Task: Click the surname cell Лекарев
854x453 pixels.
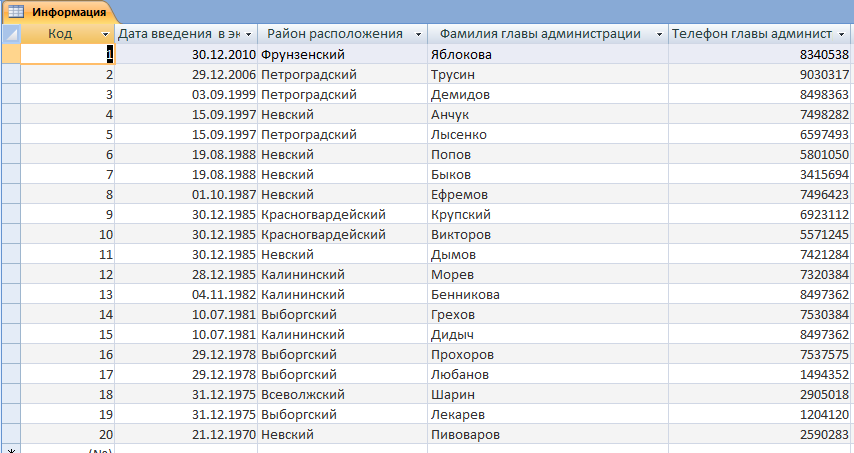Action: tap(548, 414)
